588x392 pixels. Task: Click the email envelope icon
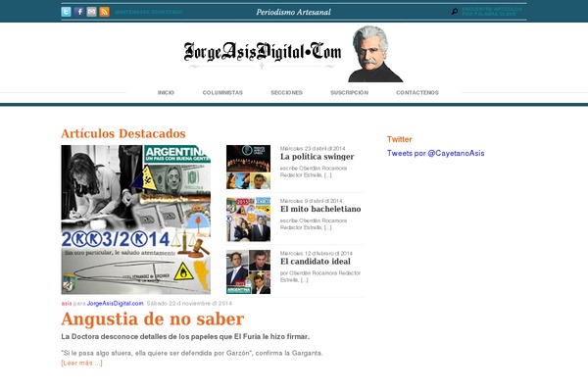pos(91,12)
